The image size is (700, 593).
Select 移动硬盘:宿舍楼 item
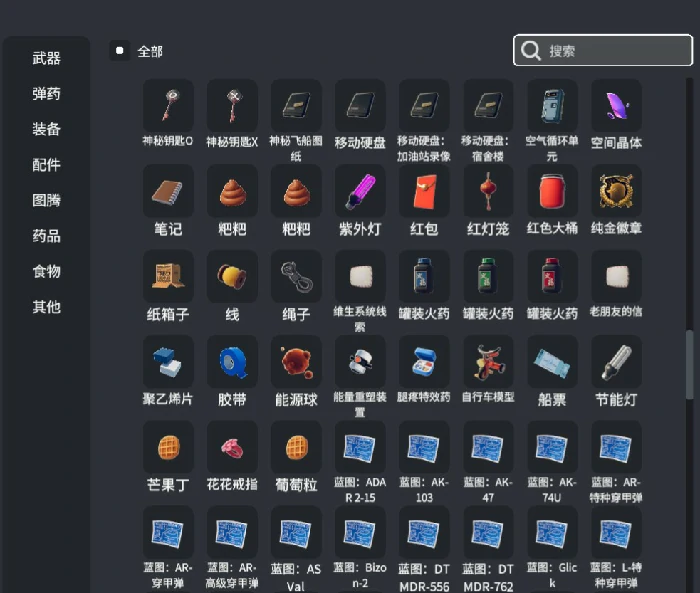tap(488, 106)
